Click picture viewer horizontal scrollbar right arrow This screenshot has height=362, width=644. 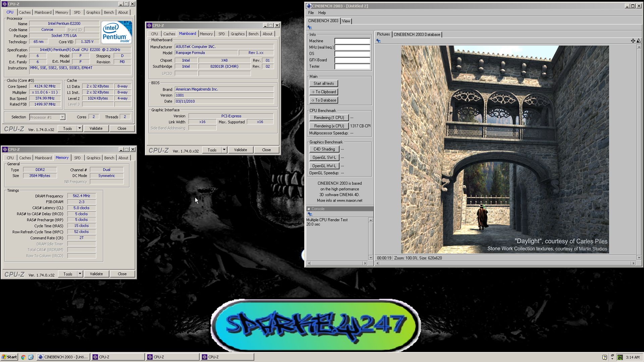[633, 263]
